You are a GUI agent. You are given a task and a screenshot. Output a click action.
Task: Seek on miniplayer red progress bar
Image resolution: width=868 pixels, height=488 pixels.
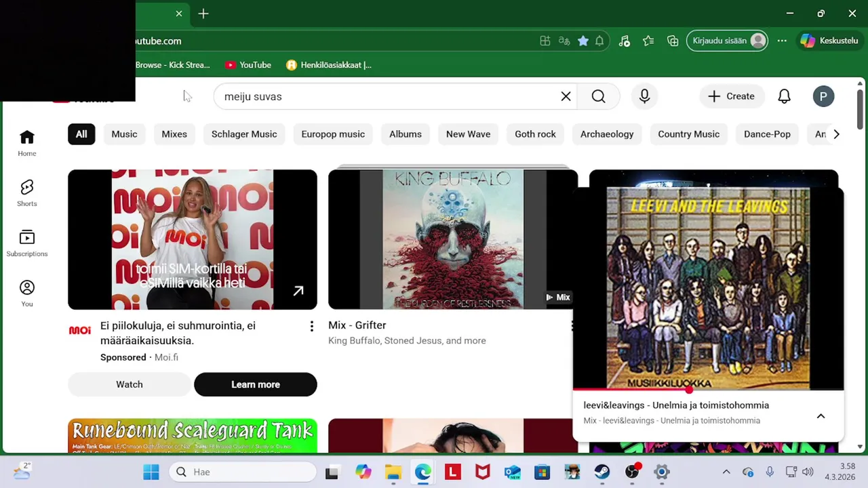(708, 390)
